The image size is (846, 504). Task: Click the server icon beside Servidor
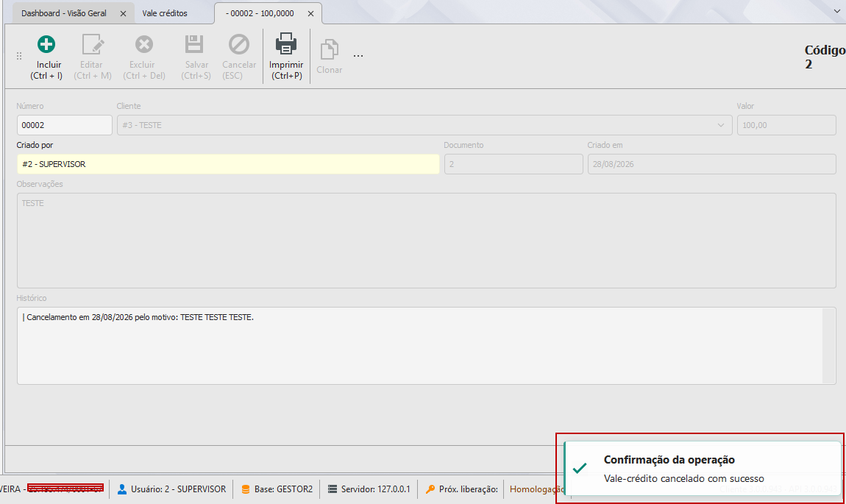click(333, 489)
